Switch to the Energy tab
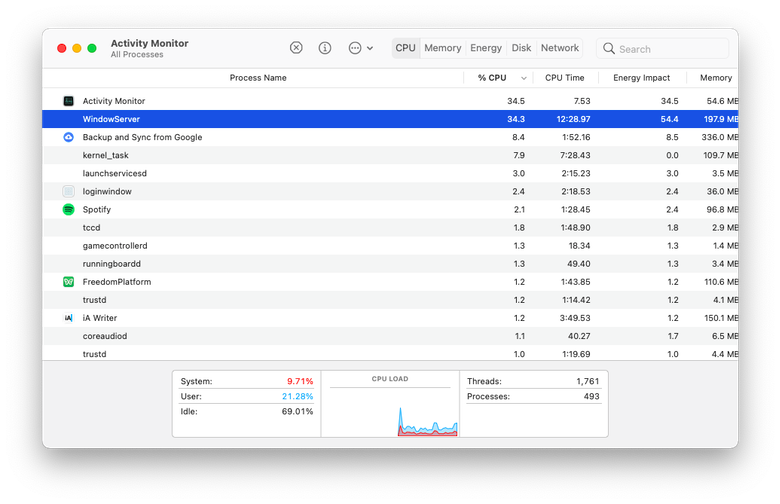Viewport: 780px width, 504px height. [x=486, y=48]
